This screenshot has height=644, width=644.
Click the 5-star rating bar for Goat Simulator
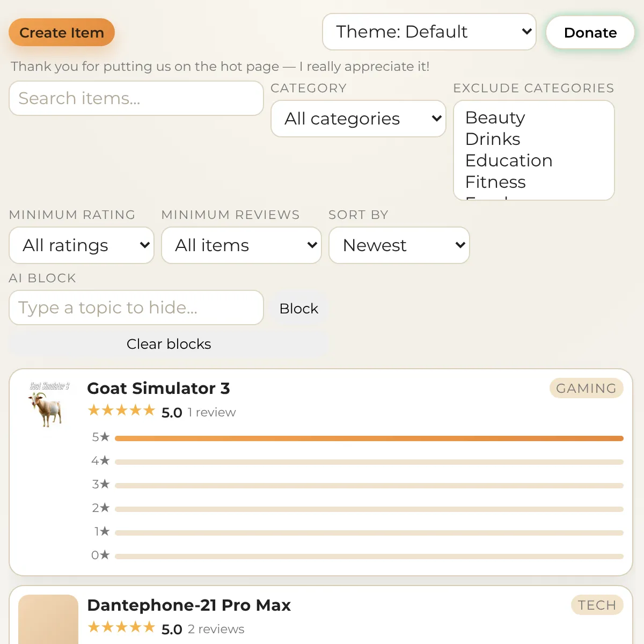click(369, 438)
